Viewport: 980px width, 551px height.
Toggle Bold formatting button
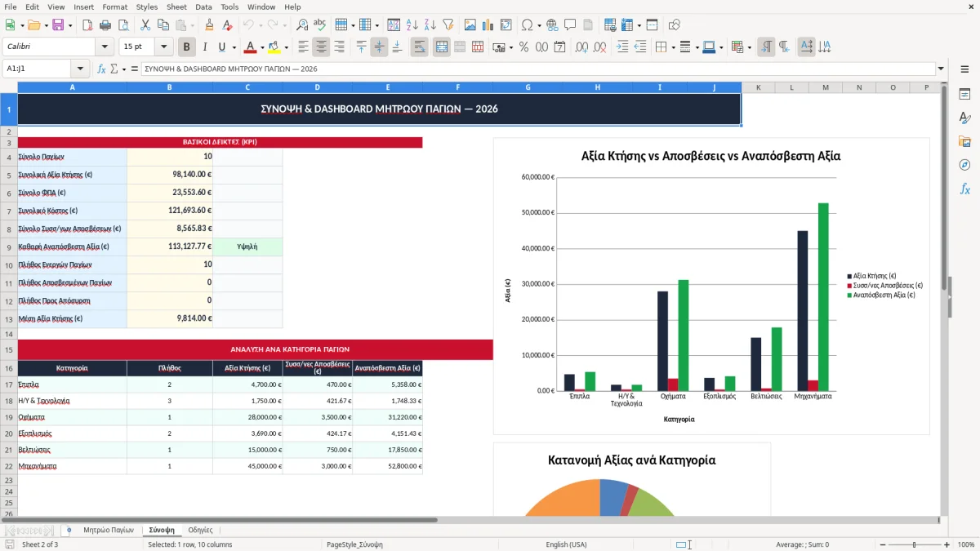(187, 47)
